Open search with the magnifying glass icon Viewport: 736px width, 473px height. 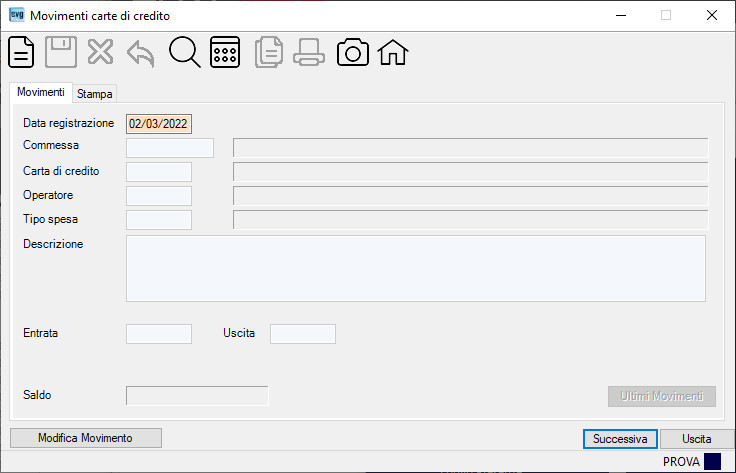[184, 52]
